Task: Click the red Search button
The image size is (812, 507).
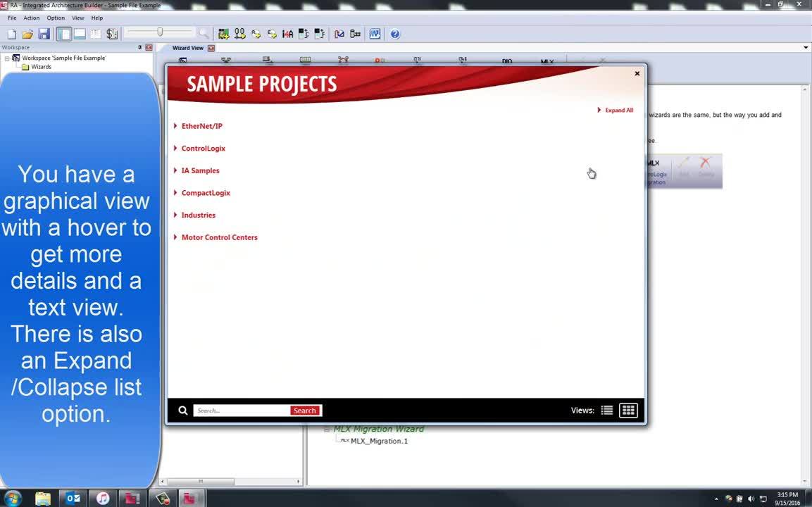Action: (304, 411)
